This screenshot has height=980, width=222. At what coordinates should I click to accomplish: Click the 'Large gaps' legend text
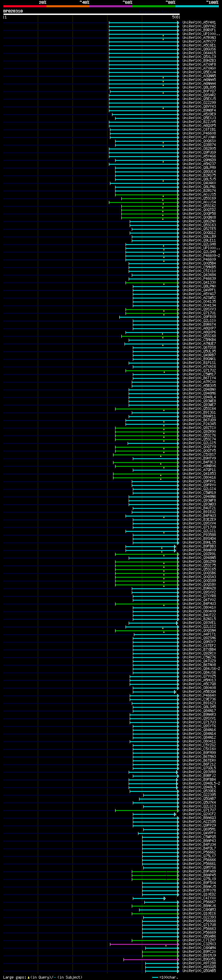click(15, 977)
